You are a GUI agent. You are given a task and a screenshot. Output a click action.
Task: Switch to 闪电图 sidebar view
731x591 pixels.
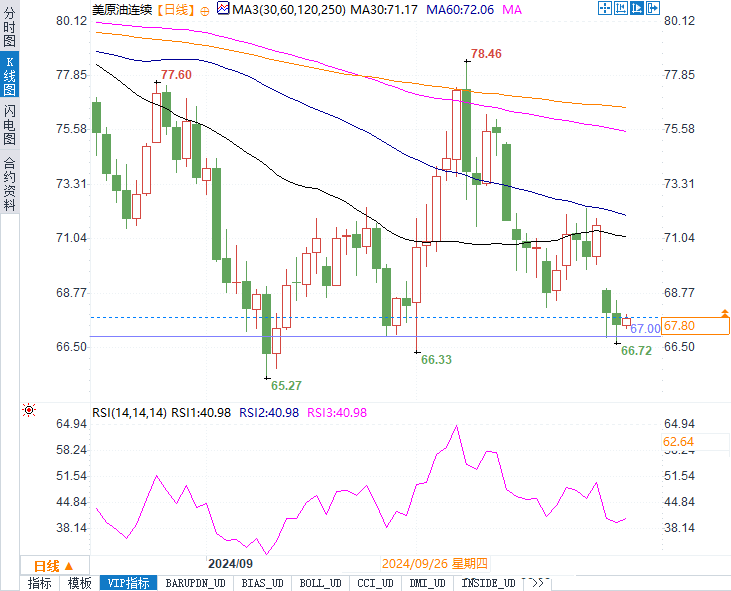click(9, 124)
